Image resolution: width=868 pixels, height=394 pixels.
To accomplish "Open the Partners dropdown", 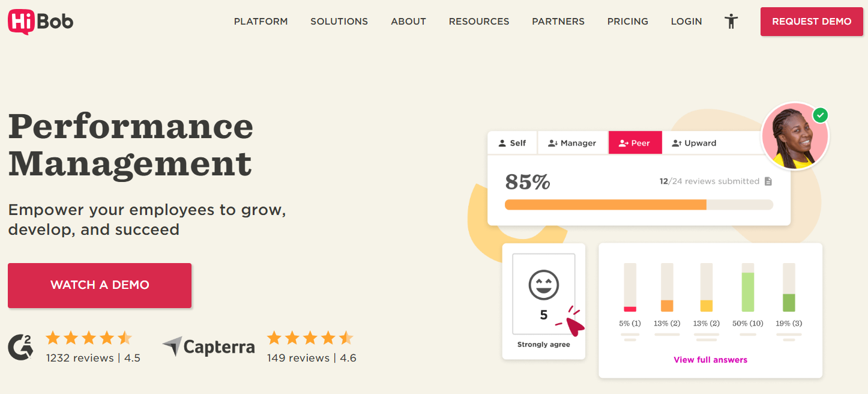I will pyautogui.click(x=558, y=21).
